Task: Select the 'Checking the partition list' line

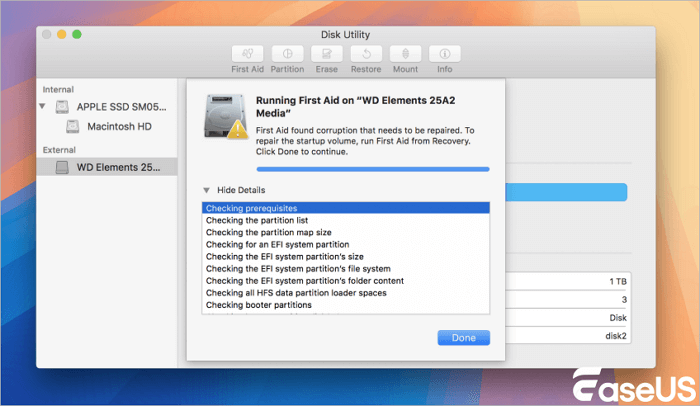Action: (x=346, y=220)
